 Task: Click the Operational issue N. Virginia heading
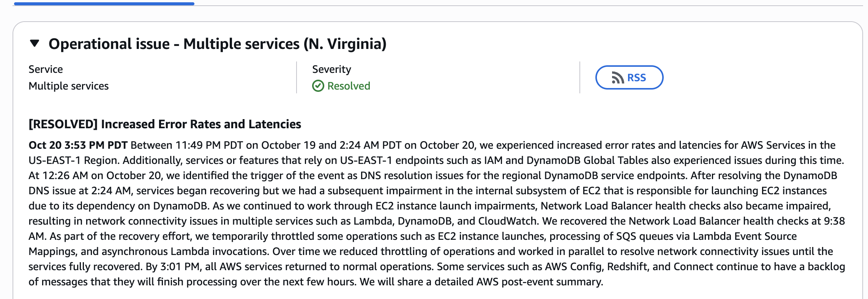(x=217, y=44)
